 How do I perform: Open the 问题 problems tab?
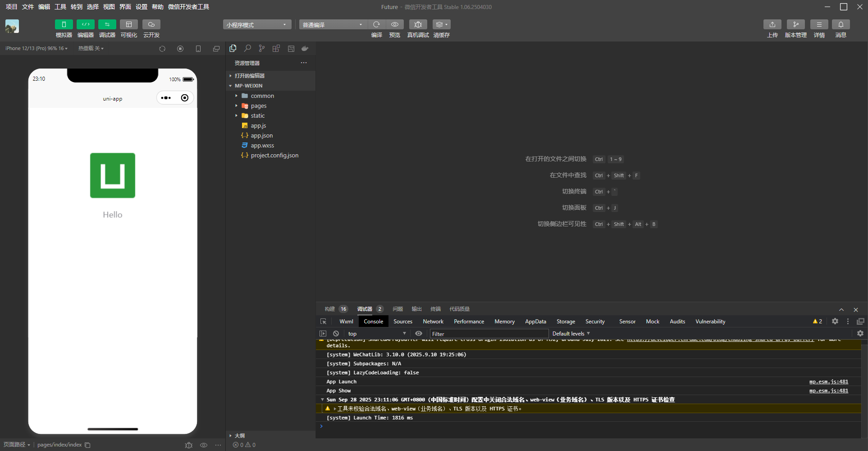coord(397,309)
